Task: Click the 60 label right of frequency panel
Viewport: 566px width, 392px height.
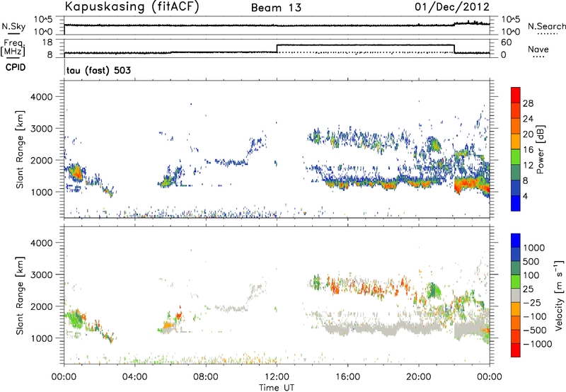Action: (x=507, y=42)
